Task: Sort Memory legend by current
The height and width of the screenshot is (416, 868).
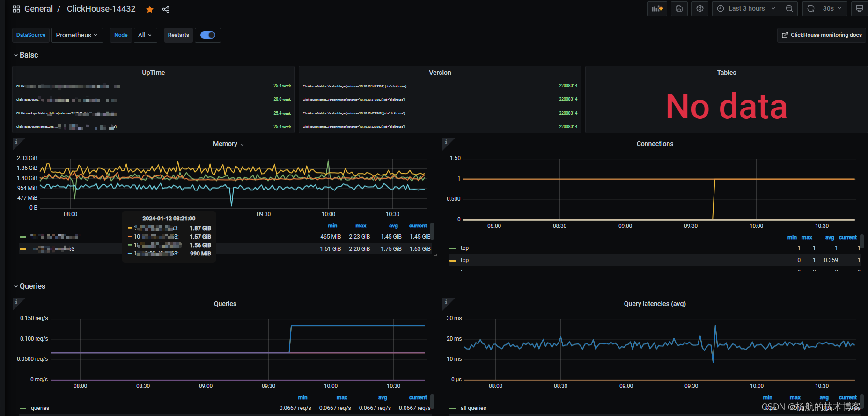Action: [x=418, y=226]
